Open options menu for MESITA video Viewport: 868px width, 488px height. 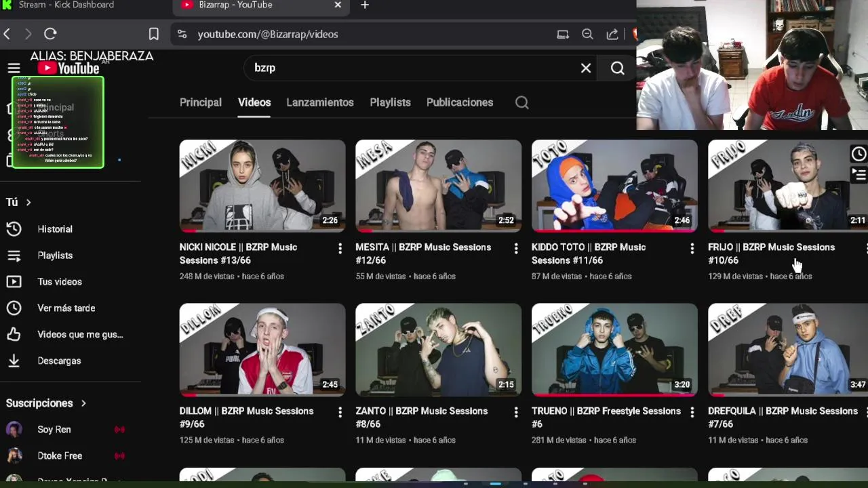coord(516,249)
